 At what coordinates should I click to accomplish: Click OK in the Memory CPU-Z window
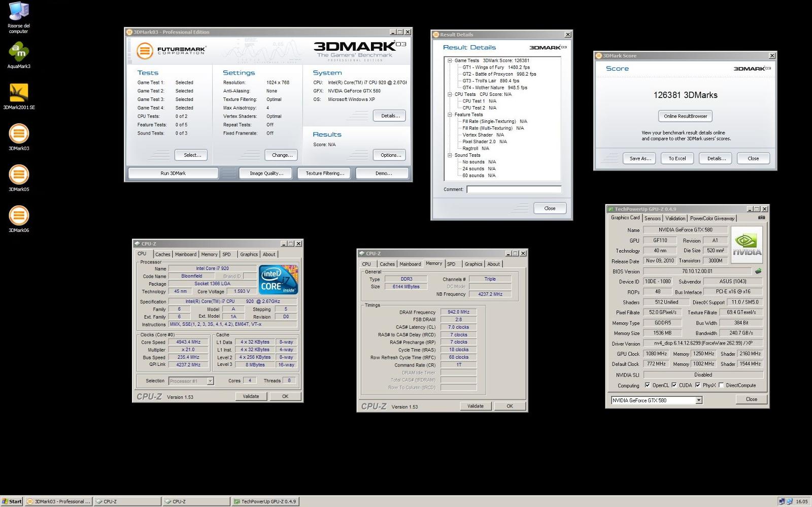[x=510, y=406]
